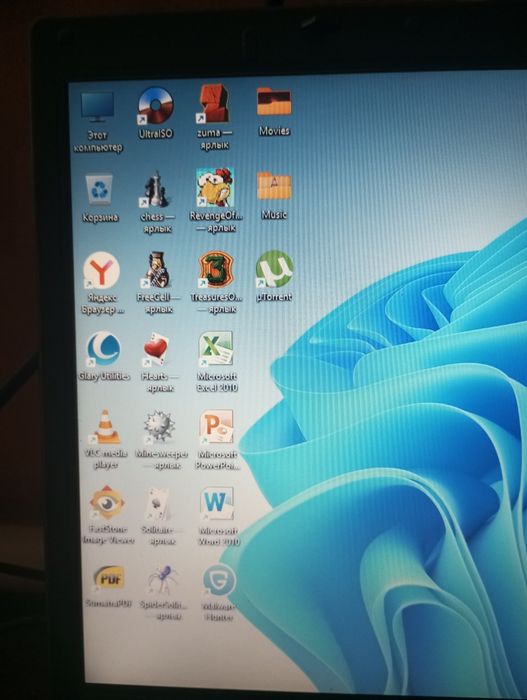This screenshot has width=527, height=700.
Task: Select the Microsoft Excel 2010 shortcut
Action: pyautogui.click(x=216, y=349)
